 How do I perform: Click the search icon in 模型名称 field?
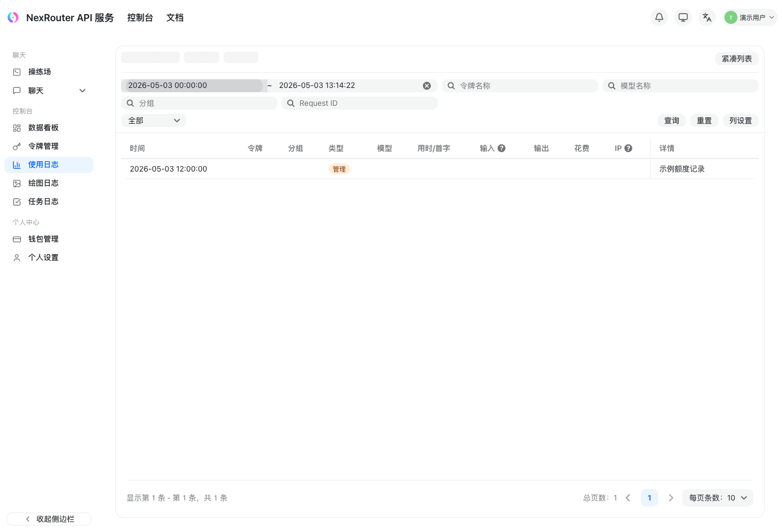coord(611,86)
